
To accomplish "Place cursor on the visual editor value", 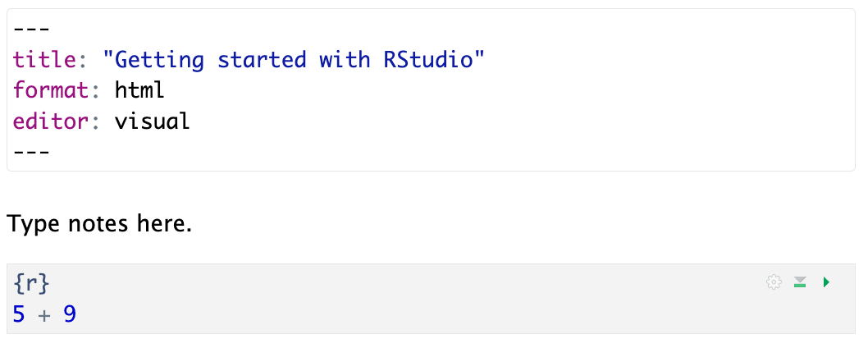I will click(153, 121).
